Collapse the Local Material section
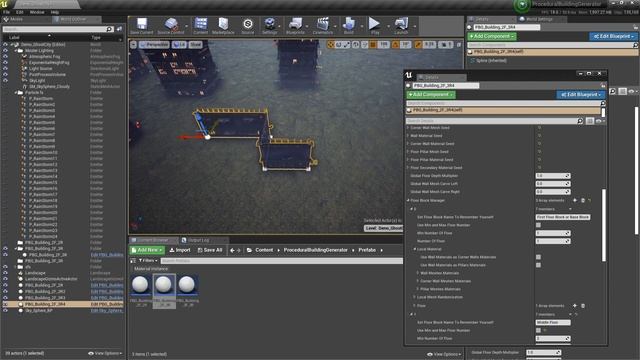This screenshot has width=640, height=360. (x=415, y=249)
